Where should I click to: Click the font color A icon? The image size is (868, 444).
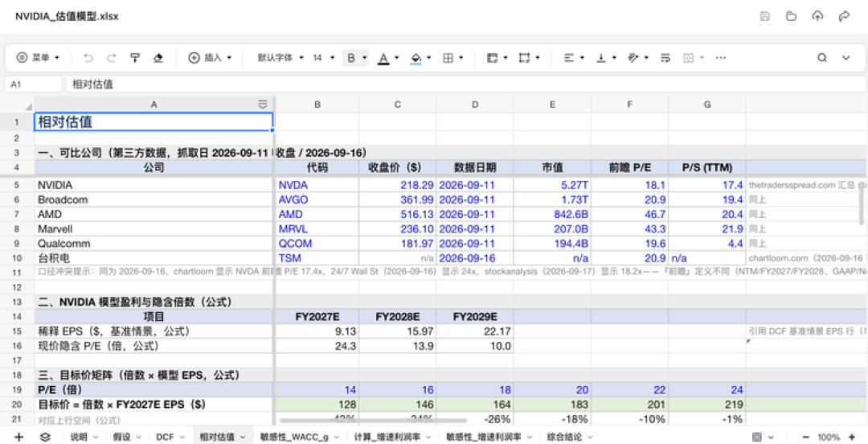(x=383, y=58)
